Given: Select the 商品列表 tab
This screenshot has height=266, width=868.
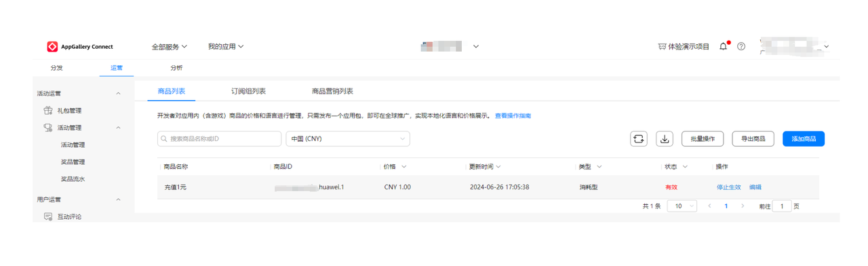Looking at the screenshot, I should coord(172,91).
